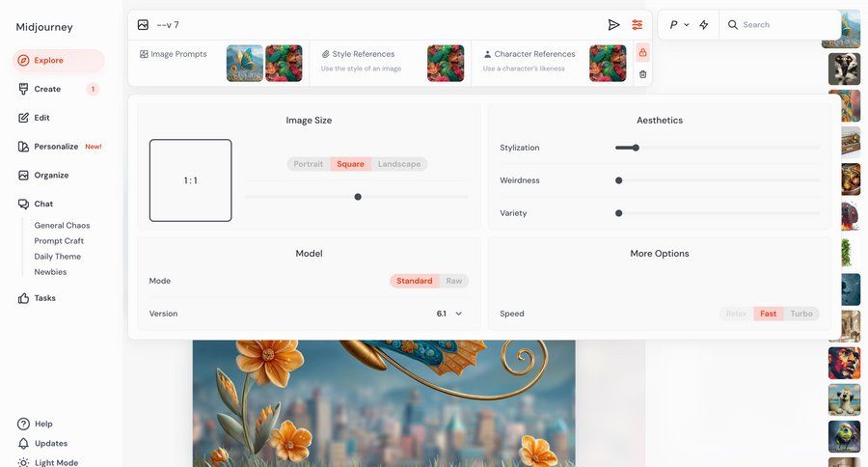Click the Midjourney logo text
Screen dimensions: 868x467
pos(44,27)
